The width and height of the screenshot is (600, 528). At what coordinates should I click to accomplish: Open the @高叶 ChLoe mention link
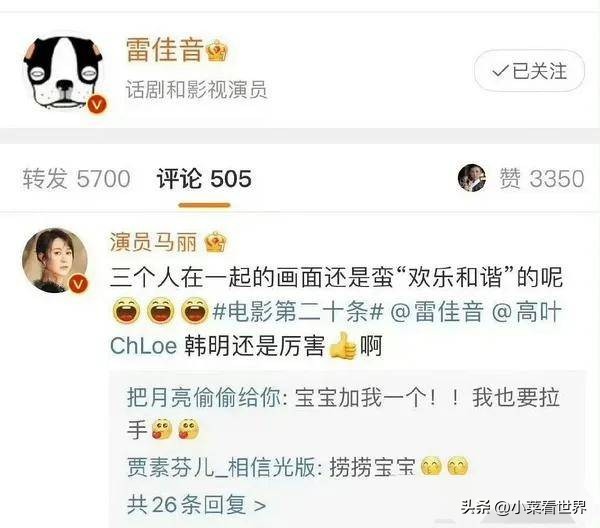click(336, 328)
